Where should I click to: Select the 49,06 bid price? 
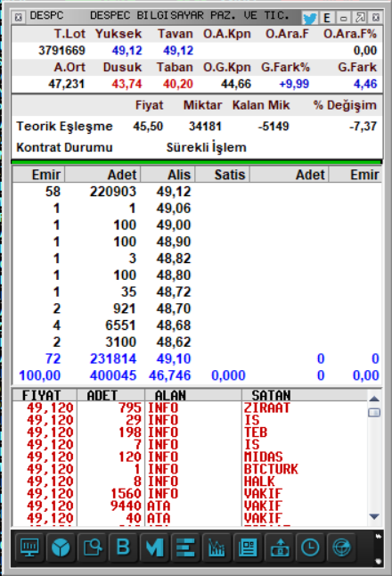pyautogui.click(x=174, y=209)
